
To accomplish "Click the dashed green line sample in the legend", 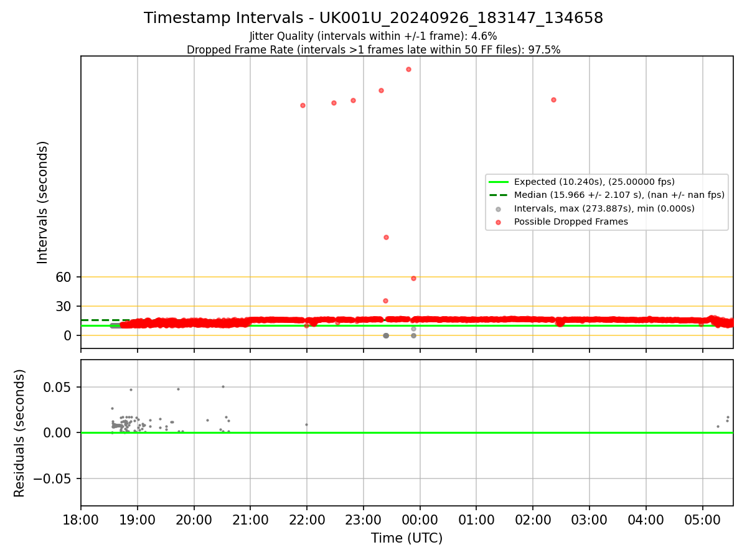I will [x=499, y=195].
